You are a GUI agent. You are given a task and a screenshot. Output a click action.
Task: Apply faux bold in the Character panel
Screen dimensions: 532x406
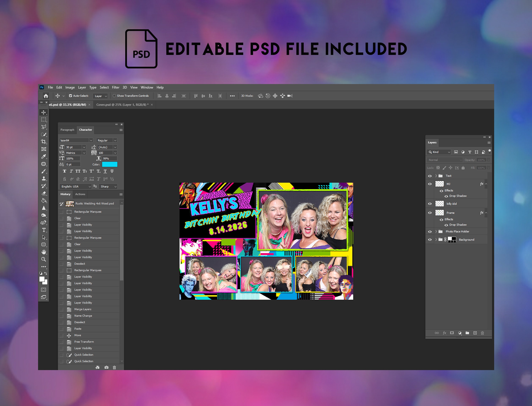click(x=65, y=171)
